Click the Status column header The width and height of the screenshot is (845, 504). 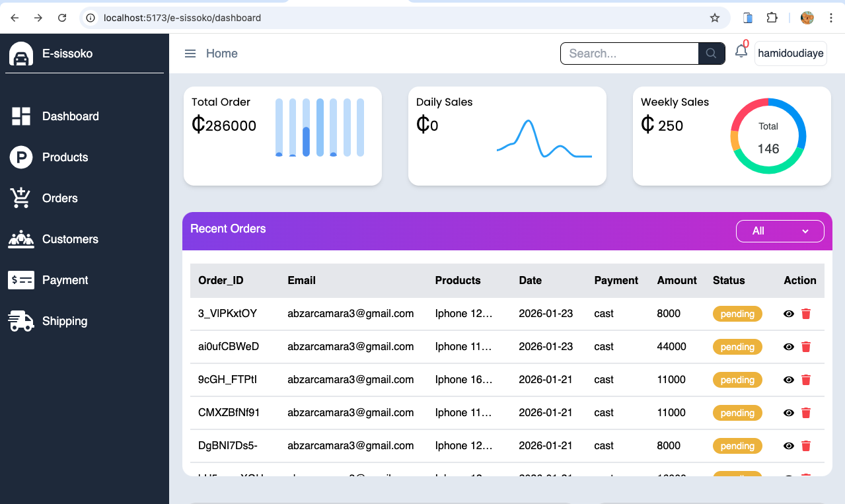(729, 280)
